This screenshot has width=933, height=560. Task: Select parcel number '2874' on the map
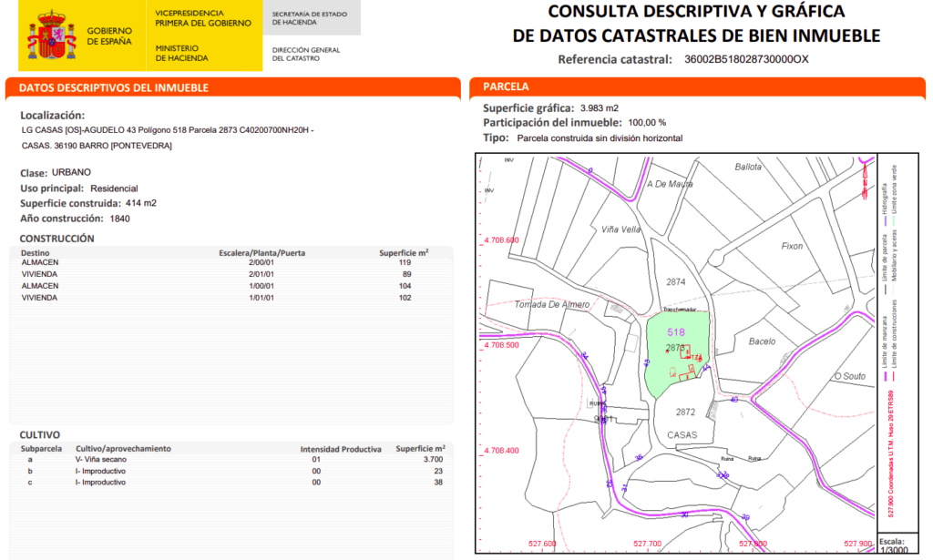(676, 281)
